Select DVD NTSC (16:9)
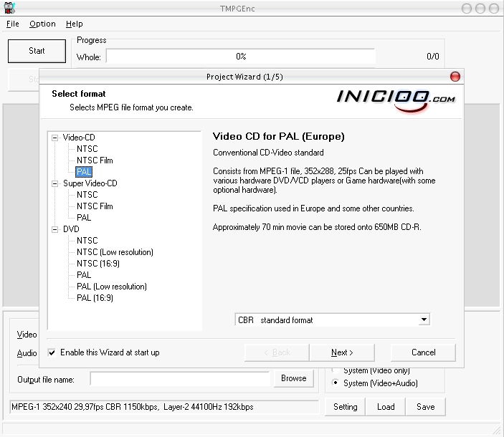This screenshot has height=437, width=504. (98, 264)
